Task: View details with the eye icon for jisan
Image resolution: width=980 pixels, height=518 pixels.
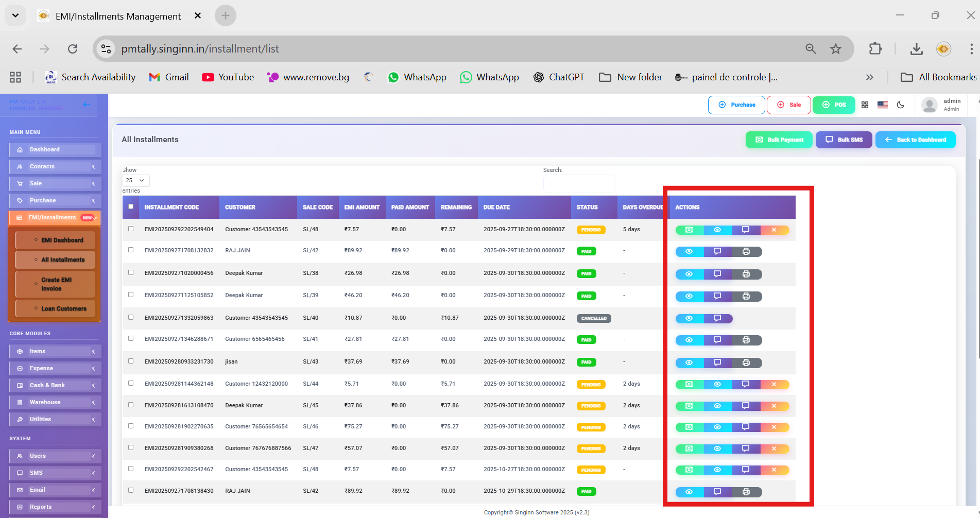Action: 689,362
